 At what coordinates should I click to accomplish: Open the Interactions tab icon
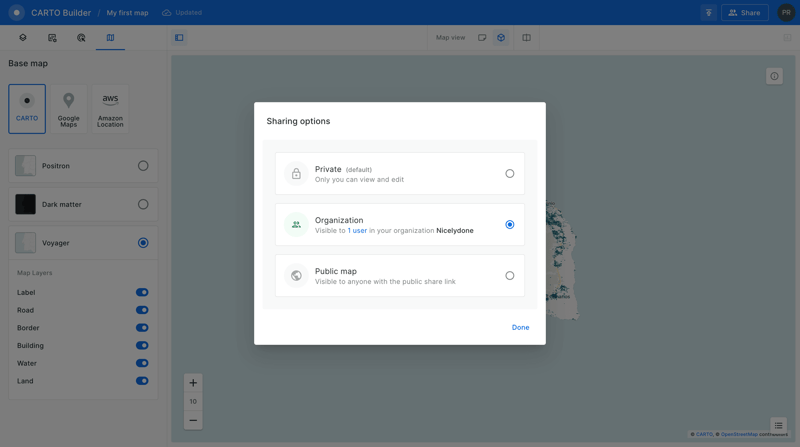pos(81,38)
